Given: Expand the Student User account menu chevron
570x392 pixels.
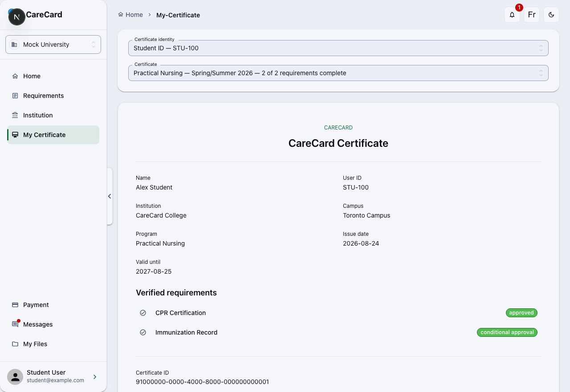Looking at the screenshot, I should (x=95, y=377).
